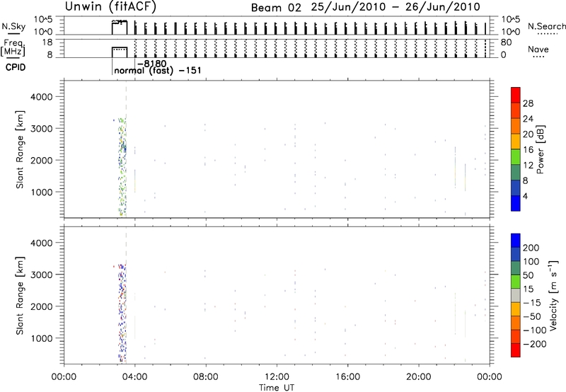Click the yellow-orange Power colorbar segment near 16

(516, 142)
